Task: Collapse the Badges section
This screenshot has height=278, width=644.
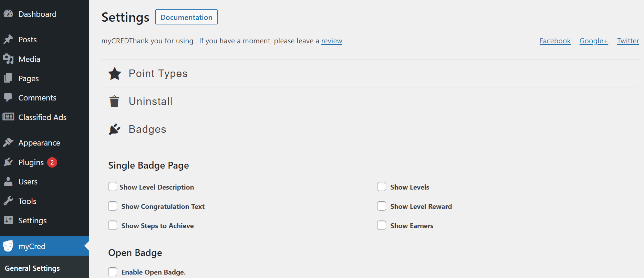Action: (x=147, y=129)
